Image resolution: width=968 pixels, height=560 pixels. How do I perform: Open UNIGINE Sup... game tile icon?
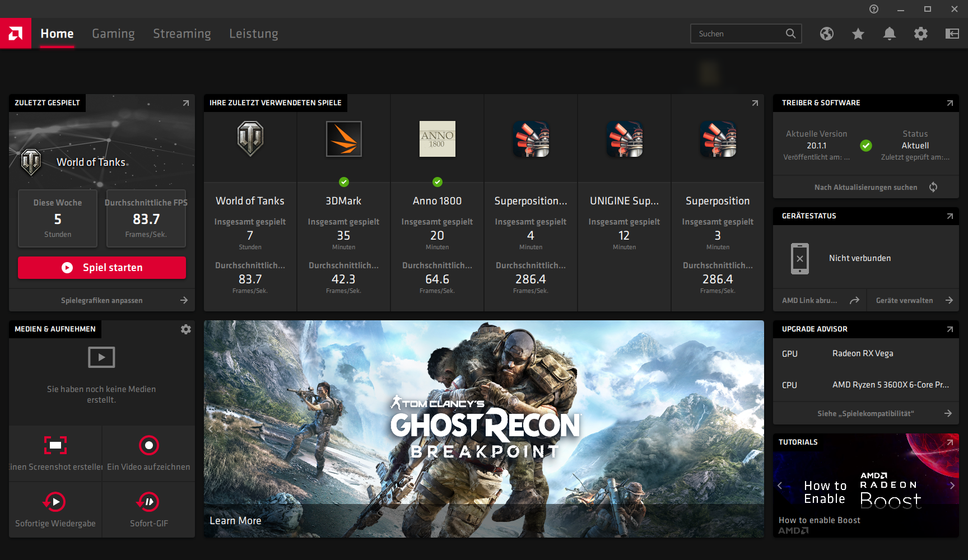click(x=625, y=139)
